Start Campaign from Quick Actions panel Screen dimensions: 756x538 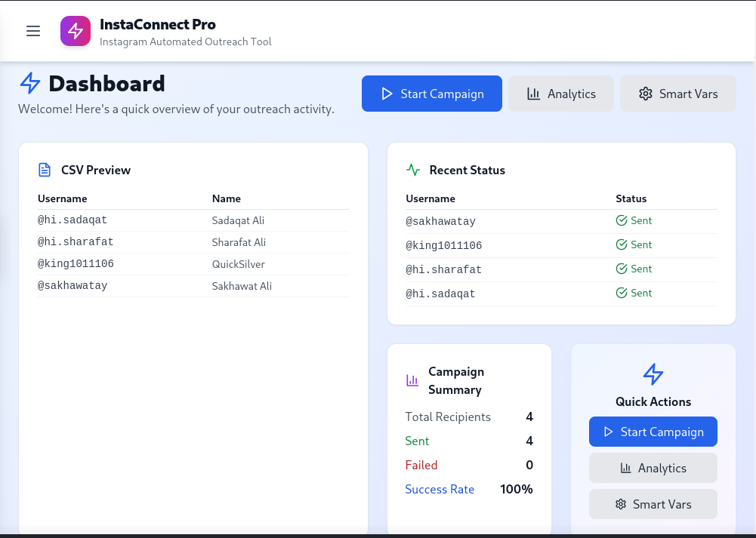tap(653, 432)
